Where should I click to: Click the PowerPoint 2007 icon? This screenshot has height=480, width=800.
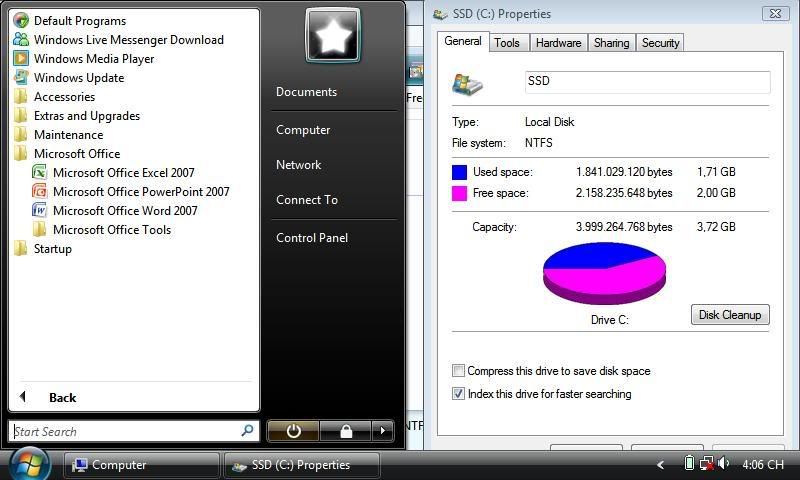(x=40, y=192)
